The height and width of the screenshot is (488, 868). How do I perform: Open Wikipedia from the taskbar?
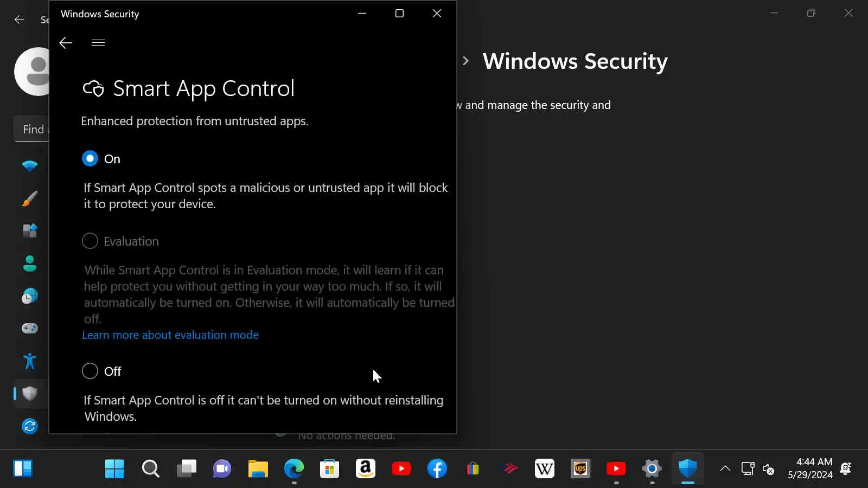click(x=544, y=468)
